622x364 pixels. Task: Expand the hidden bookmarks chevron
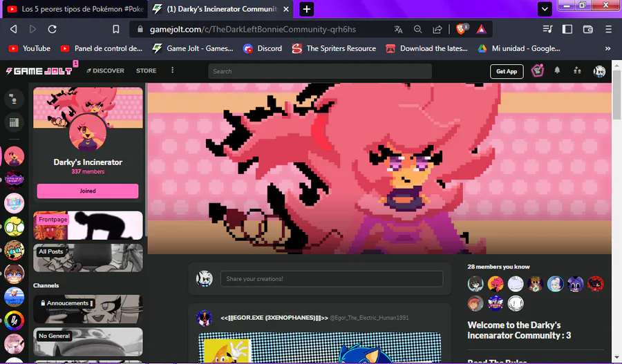[x=607, y=48]
